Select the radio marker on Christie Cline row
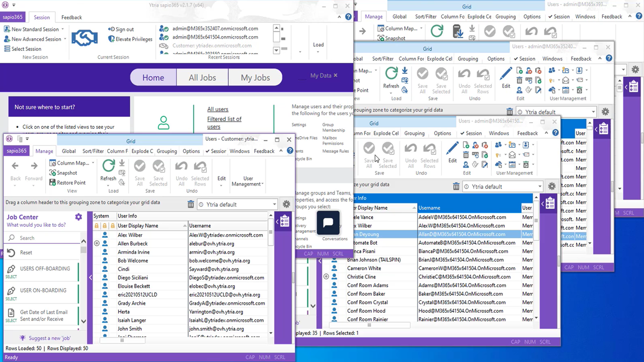The width and height of the screenshot is (644, 362). click(x=326, y=277)
